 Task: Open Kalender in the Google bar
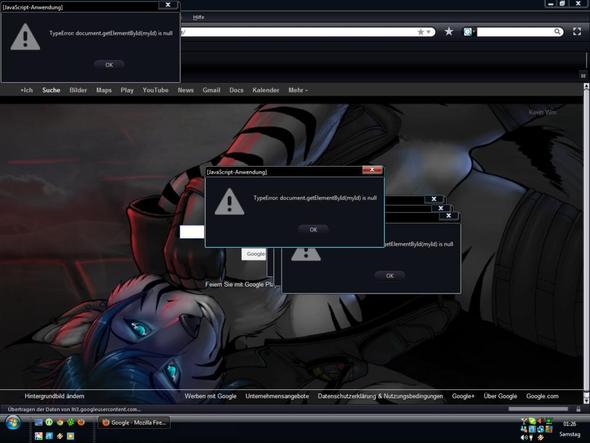point(266,90)
